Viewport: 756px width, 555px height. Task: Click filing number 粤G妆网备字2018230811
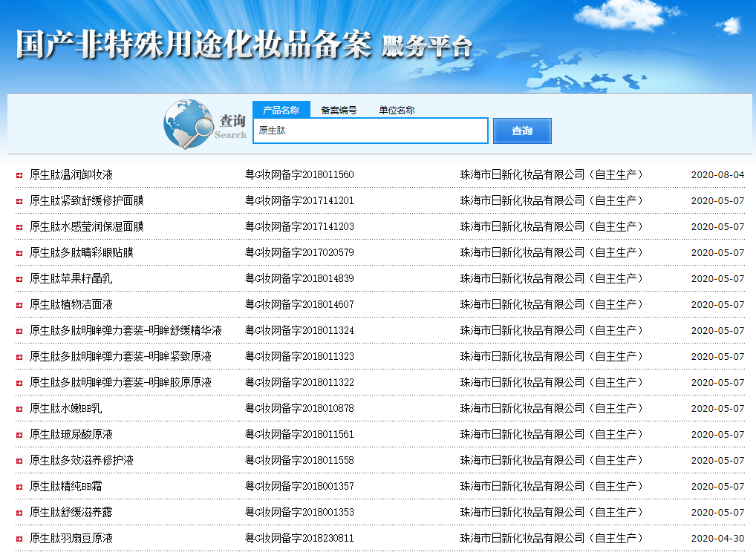coord(299,539)
